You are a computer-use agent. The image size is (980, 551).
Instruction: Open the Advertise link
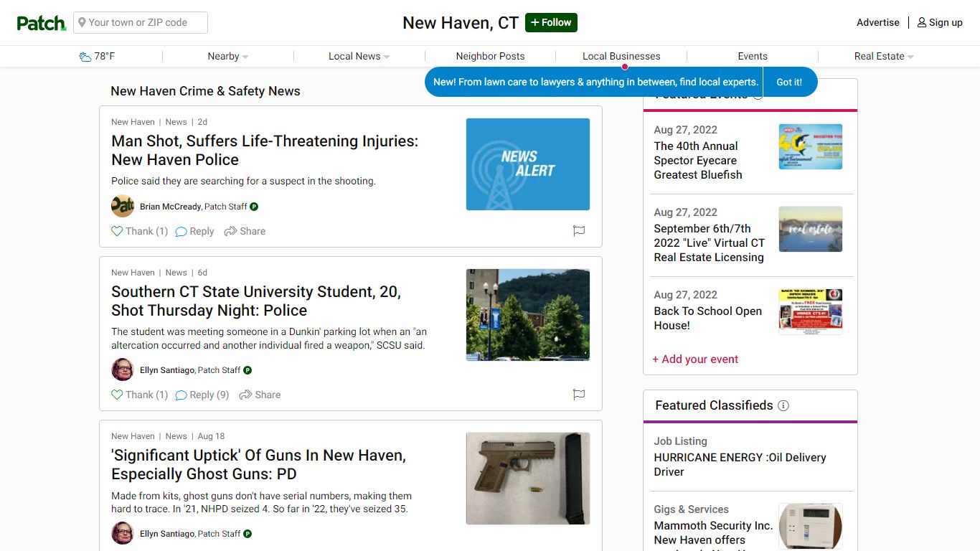pyautogui.click(x=877, y=22)
